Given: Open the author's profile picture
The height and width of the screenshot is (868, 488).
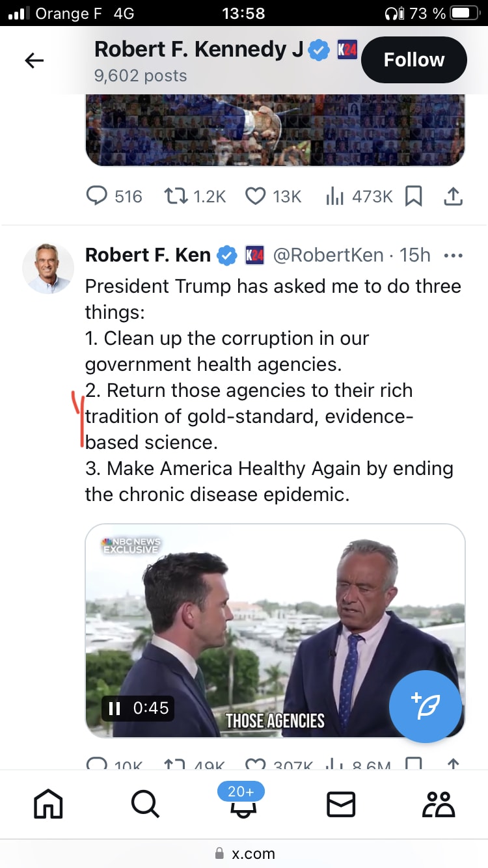Looking at the screenshot, I should (x=48, y=268).
